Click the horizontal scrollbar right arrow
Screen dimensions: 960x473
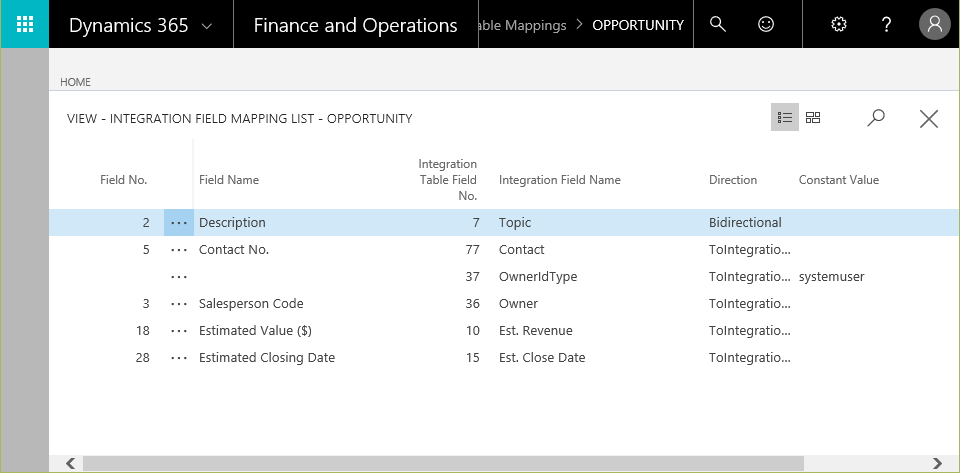(x=937, y=463)
